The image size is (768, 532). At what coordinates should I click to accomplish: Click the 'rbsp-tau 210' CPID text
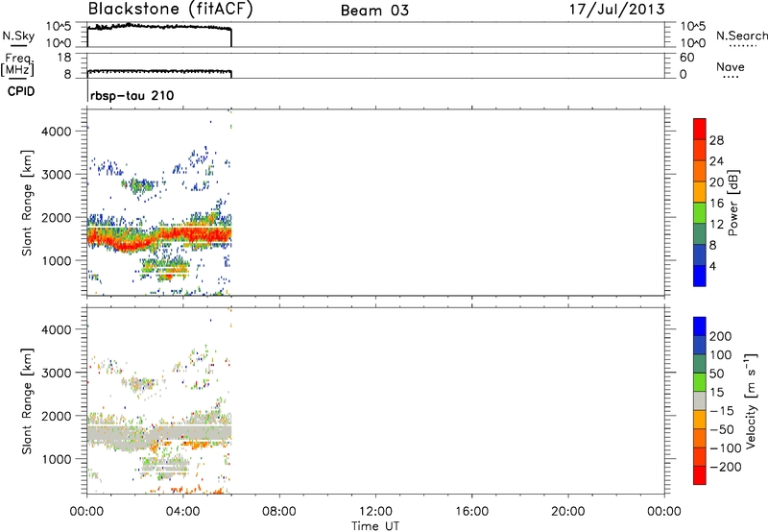[132, 95]
